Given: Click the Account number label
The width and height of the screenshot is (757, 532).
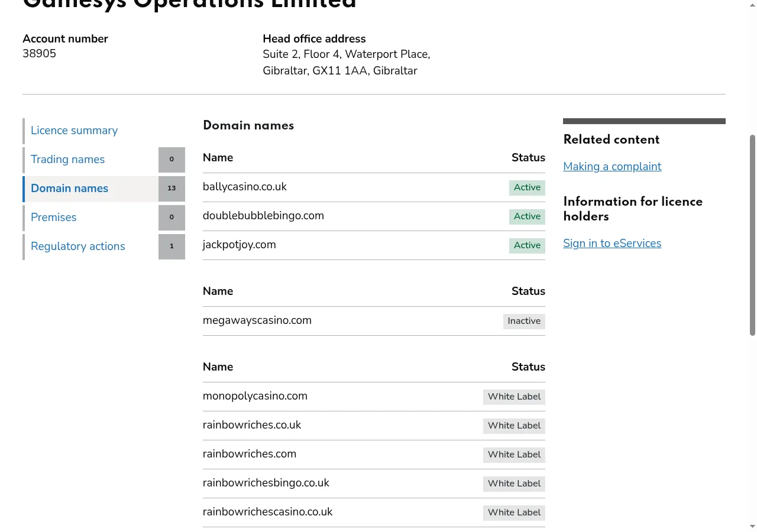Looking at the screenshot, I should point(65,39).
